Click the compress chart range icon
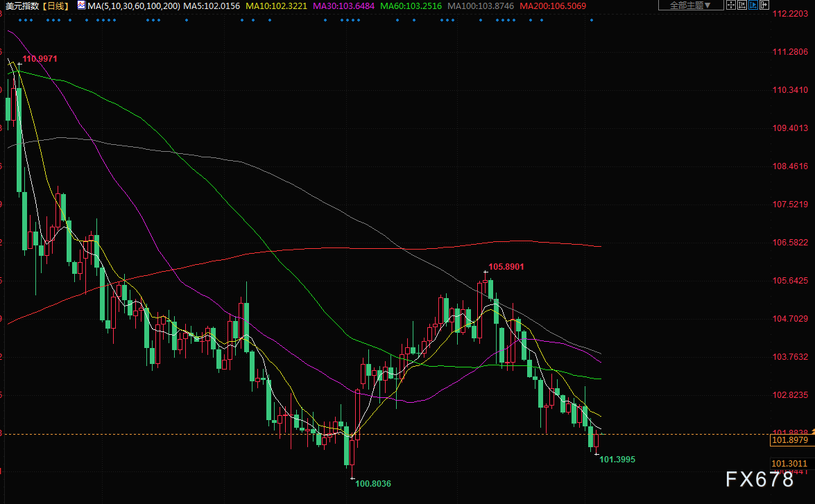Screen dimensions: 815x504 tap(742, 5)
